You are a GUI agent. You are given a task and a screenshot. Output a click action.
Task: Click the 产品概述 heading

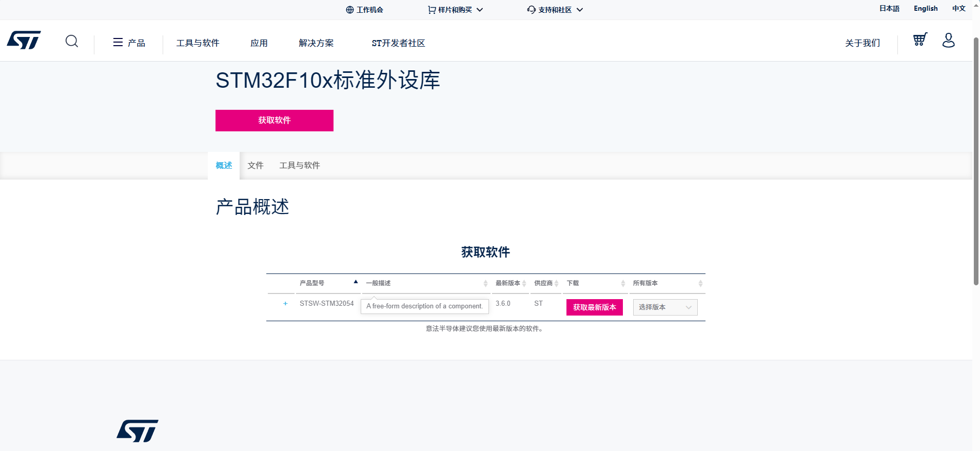[252, 207]
